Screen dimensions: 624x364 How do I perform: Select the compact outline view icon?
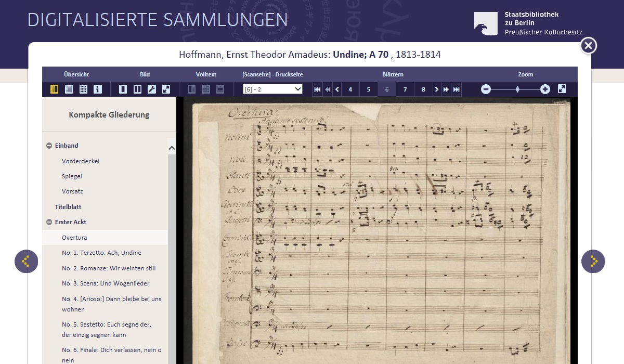(x=54, y=89)
